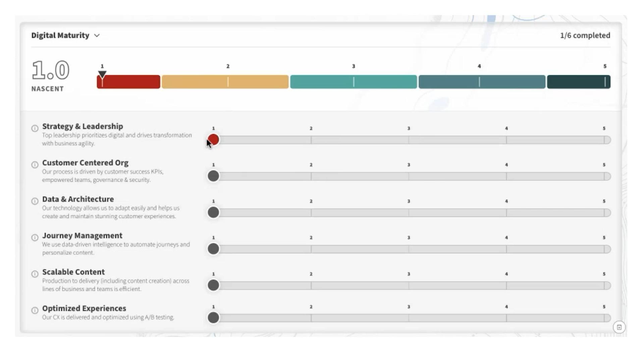Click info icon beside Scalable Content

(35, 274)
